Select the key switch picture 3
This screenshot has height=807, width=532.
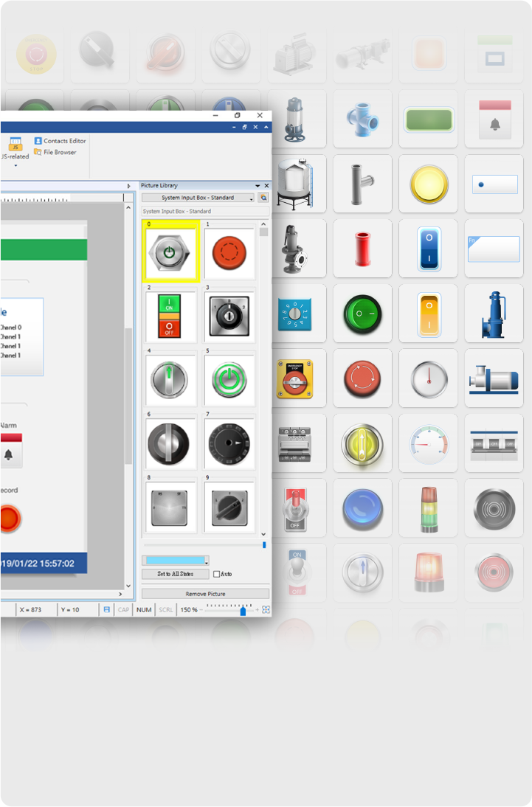(229, 317)
